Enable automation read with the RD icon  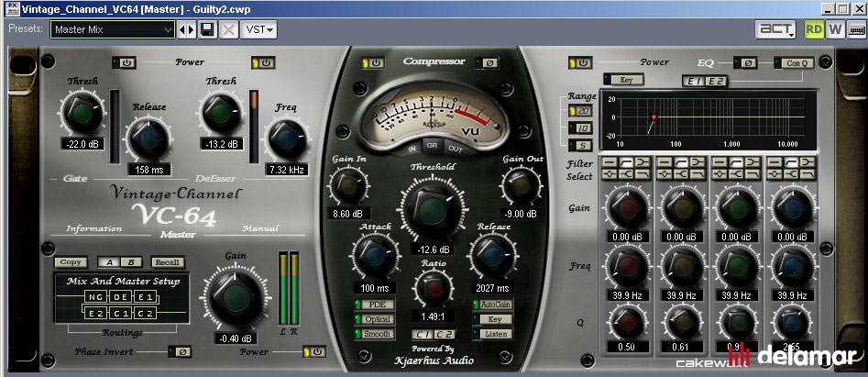tap(813, 29)
